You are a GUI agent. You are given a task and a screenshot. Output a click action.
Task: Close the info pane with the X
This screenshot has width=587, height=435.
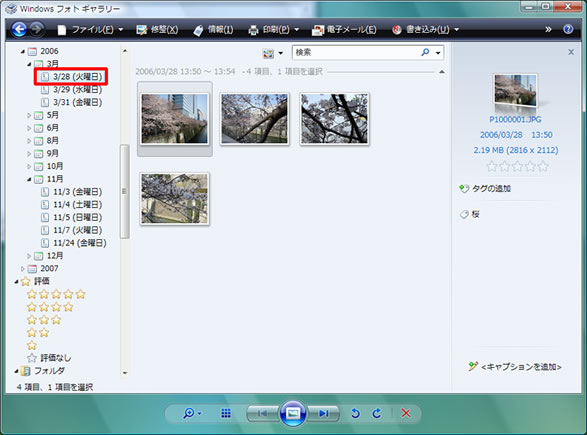(x=571, y=52)
